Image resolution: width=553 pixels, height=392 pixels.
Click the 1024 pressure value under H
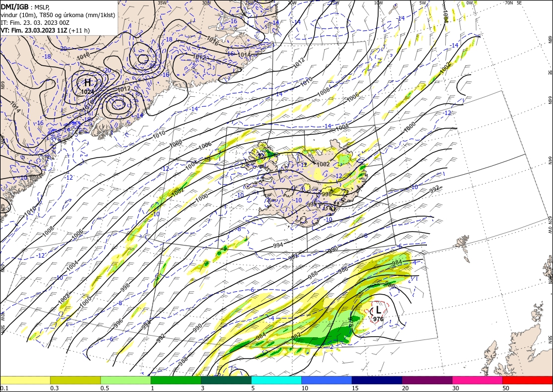click(87, 92)
